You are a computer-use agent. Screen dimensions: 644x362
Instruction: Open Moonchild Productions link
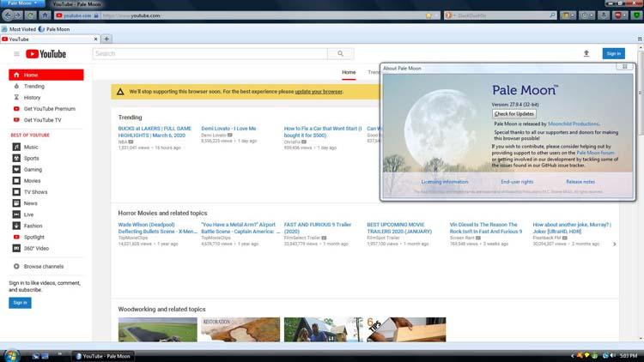coord(574,124)
